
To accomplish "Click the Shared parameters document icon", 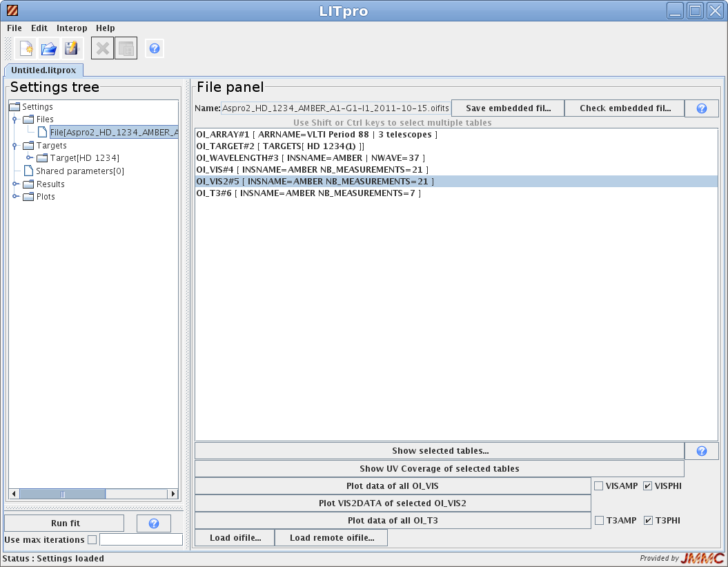I will click(x=29, y=171).
